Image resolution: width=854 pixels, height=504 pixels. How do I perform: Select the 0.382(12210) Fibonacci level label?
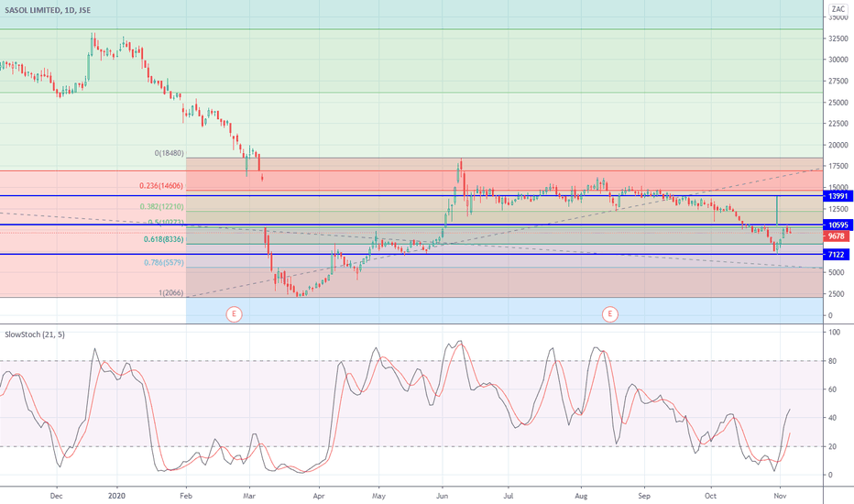point(161,206)
